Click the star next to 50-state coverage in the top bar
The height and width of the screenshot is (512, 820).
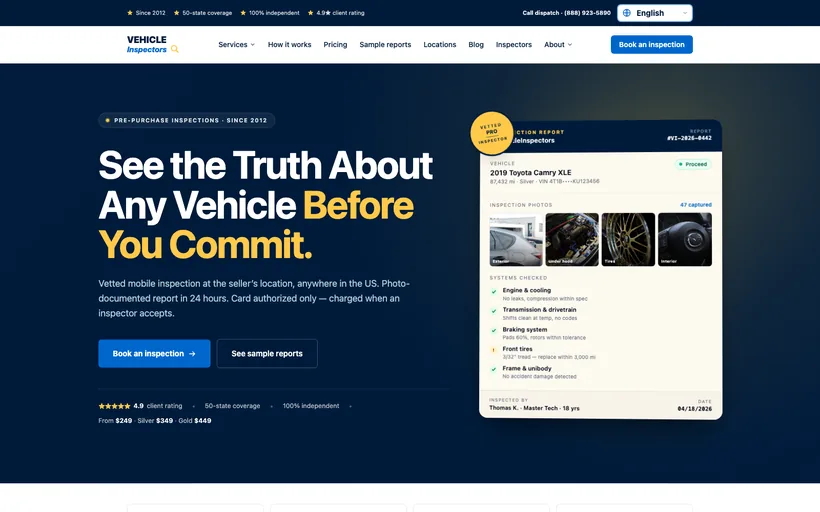tap(176, 13)
